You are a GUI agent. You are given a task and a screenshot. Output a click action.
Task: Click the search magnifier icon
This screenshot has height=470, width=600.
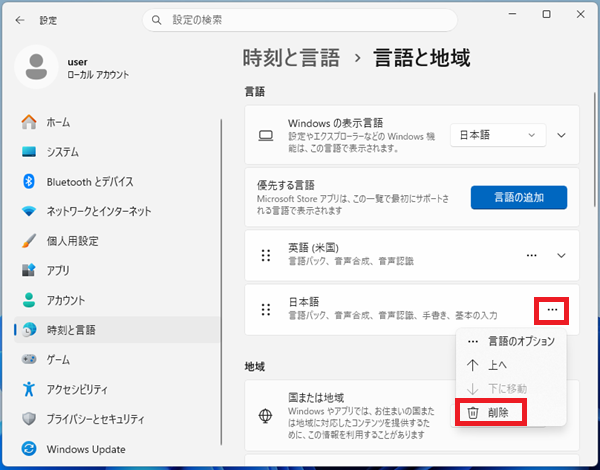coord(156,19)
